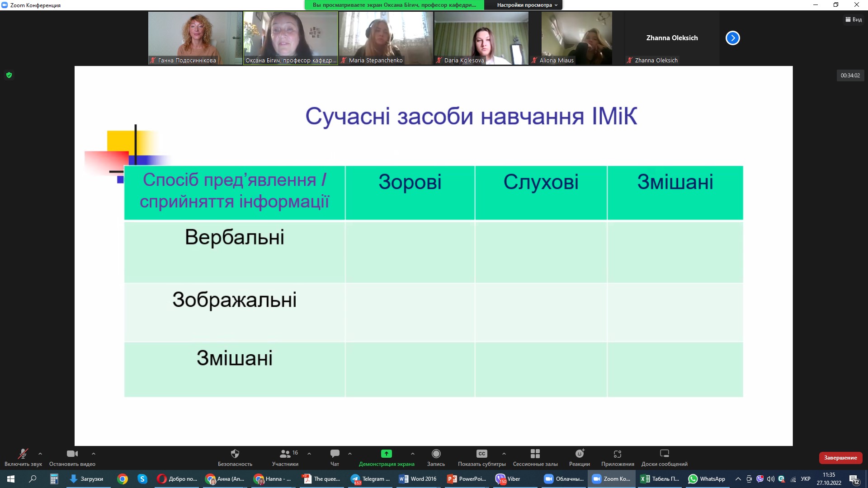Viewport: 868px width, 488px height.
Task: Open the Настройки просмотра dropdown
Action: tap(527, 5)
